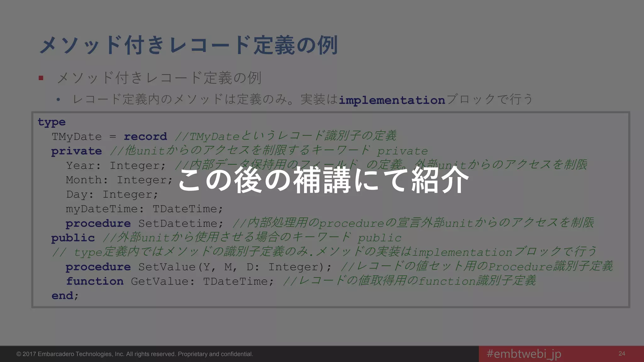Click the Month: Integer field line
The height and width of the screenshot is (362, 644).
[x=119, y=180]
